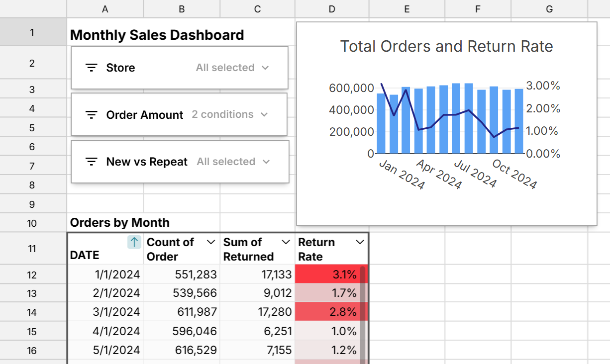Image resolution: width=610 pixels, height=364 pixels.
Task: Click the New vs Repeat filter funnel icon
Action: 92,161
